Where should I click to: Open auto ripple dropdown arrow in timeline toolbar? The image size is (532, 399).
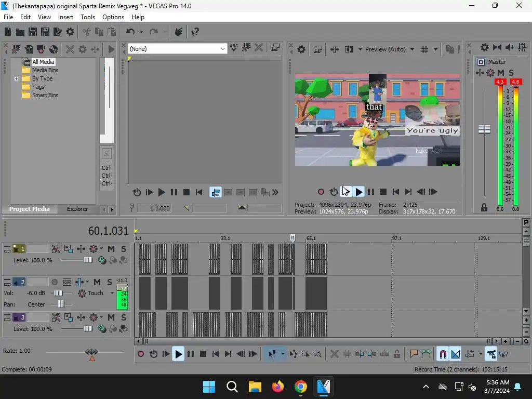pos(481,354)
